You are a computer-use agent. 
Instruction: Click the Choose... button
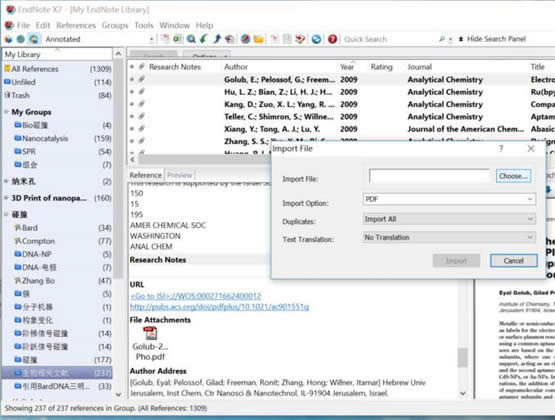click(x=513, y=176)
